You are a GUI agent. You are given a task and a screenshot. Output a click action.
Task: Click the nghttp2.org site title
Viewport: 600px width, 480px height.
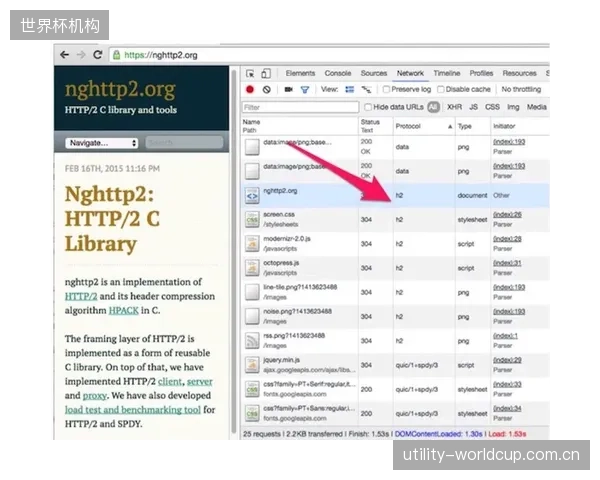click(120, 90)
